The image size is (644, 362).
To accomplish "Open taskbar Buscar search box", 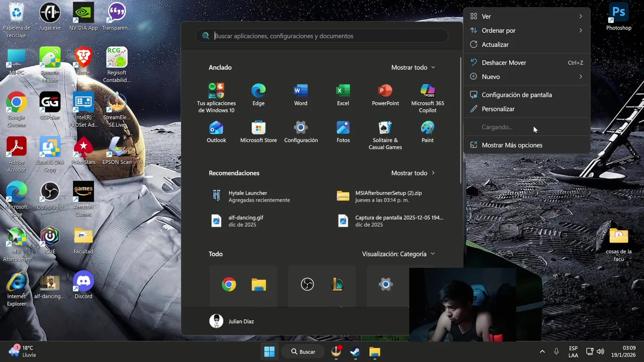I will [303, 351].
